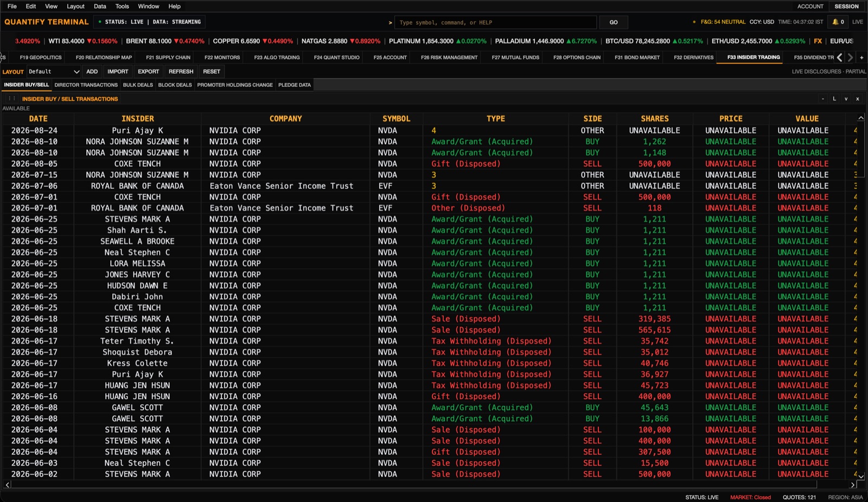This screenshot has width=868, height=502.
Task: Click the horizontal scroll right arrow
Action: click(x=853, y=485)
